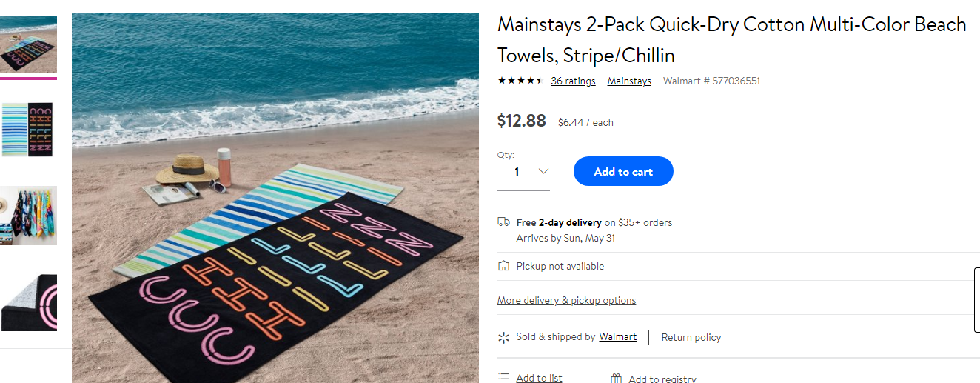Select the first beach scene thumbnail
The height and width of the screenshot is (383, 980).
click(x=29, y=45)
